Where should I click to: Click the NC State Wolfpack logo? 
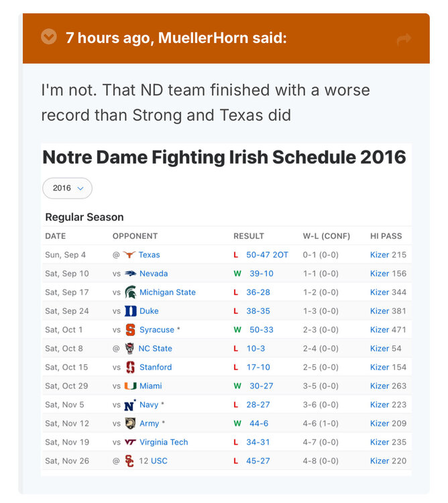coord(129,349)
